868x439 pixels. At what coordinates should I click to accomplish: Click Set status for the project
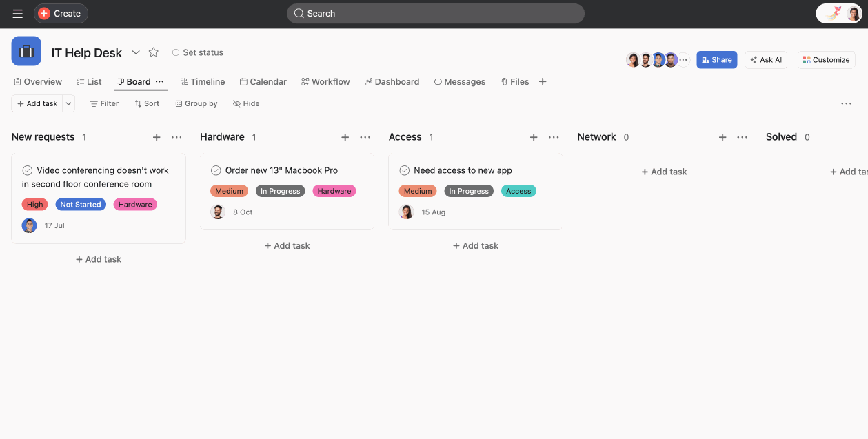197,52
